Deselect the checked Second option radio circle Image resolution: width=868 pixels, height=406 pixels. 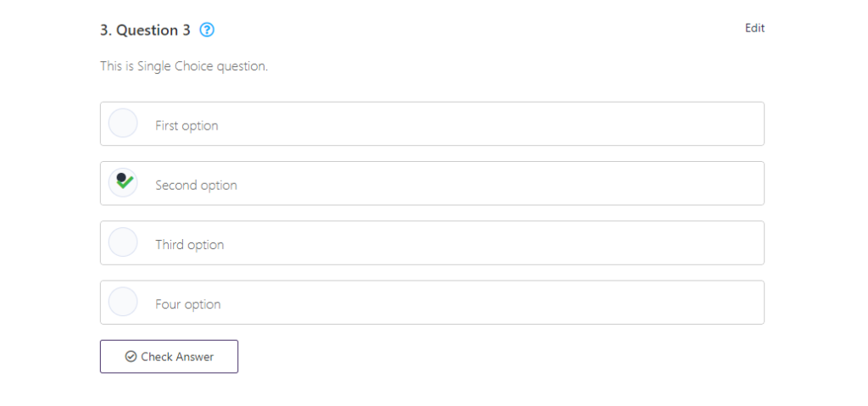tap(123, 183)
